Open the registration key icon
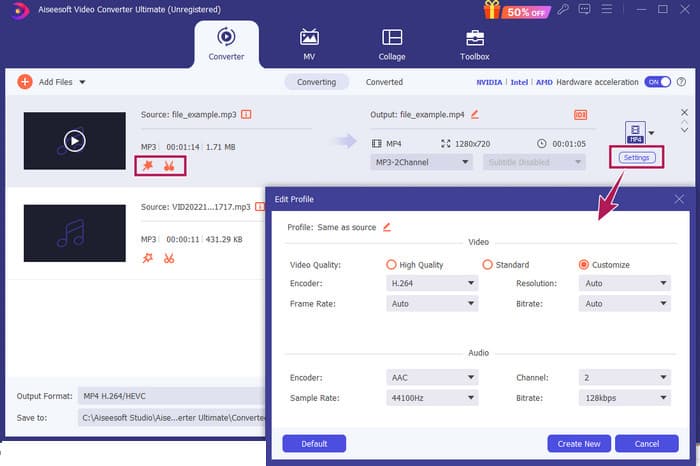The width and height of the screenshot is (700, 466). [563, 9]
